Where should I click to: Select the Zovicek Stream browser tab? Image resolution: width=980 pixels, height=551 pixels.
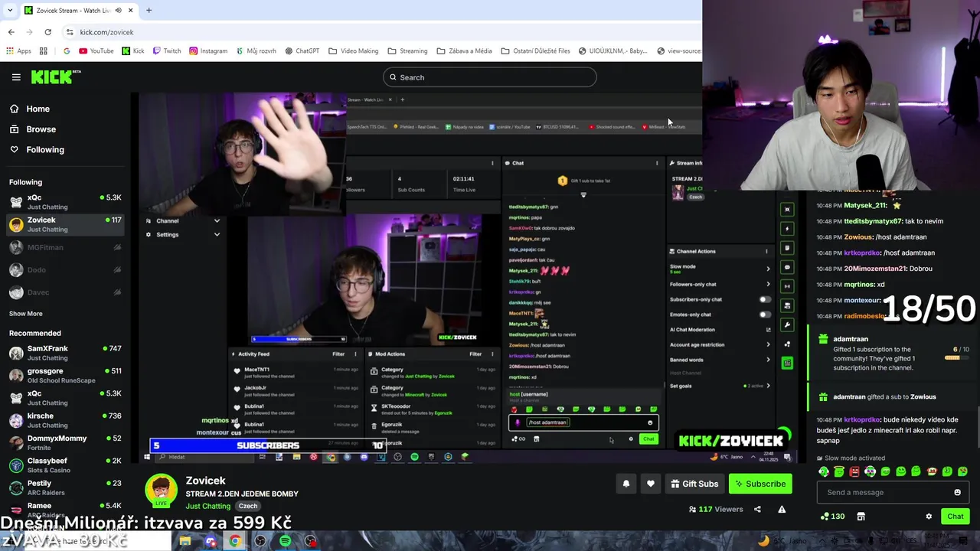79,11
